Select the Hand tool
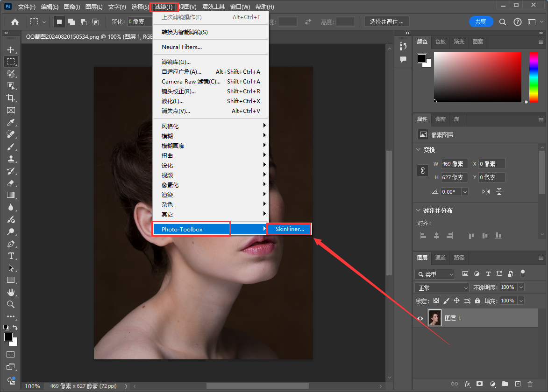Screen dimensions: 548x392 (x=11, y=292)
